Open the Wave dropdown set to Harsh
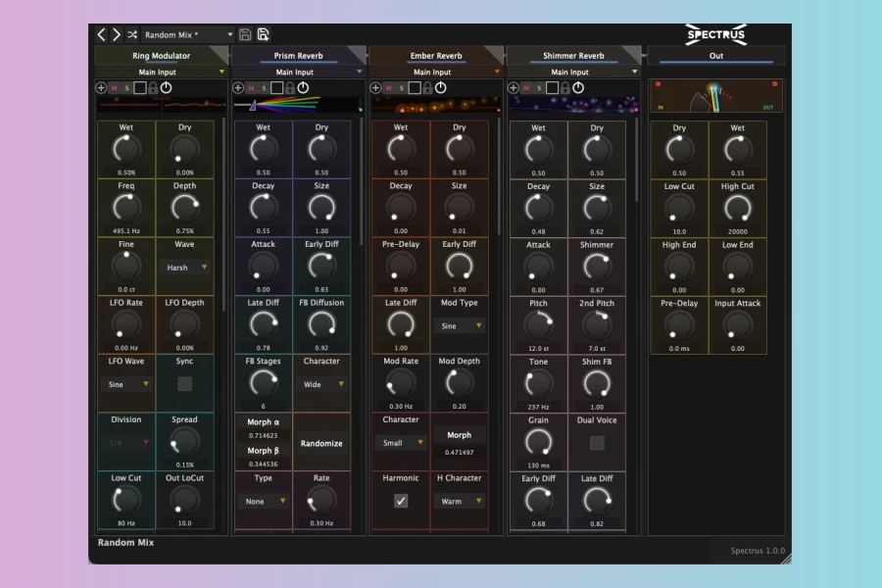This screenshot has width=882, height=588. point(185,267)
